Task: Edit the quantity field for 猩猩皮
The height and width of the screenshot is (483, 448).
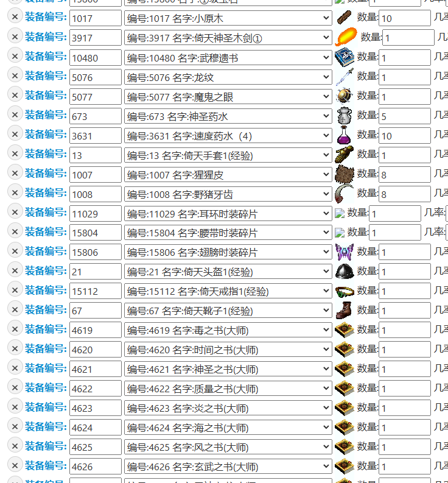Action: 405,174
